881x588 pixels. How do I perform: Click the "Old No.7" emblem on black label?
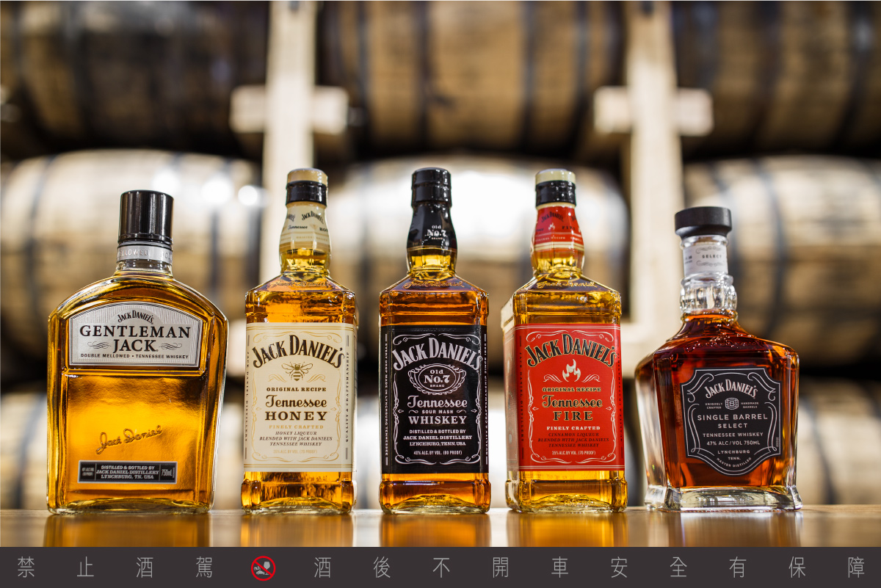pos(437,379)
